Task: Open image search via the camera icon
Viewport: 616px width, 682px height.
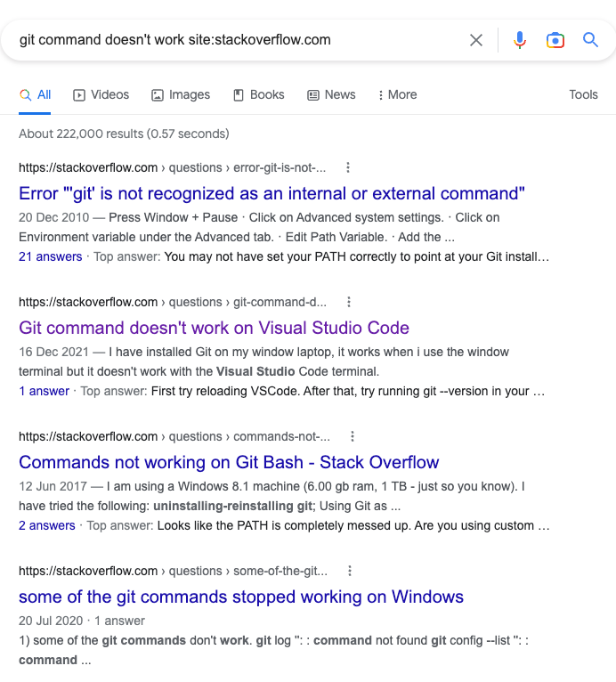Action: [x=555, y=40]
